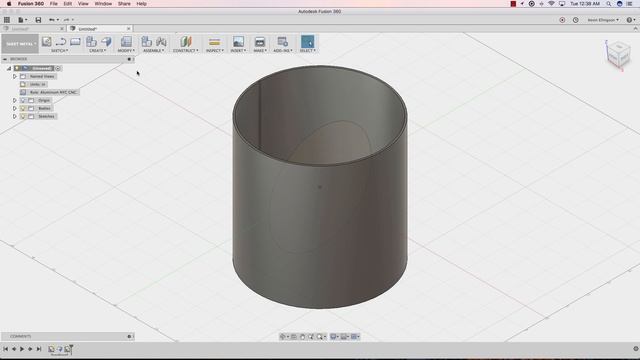The image size is (640, 360).
Task: Open the data panel grid icon
Action: coord(7,20)
